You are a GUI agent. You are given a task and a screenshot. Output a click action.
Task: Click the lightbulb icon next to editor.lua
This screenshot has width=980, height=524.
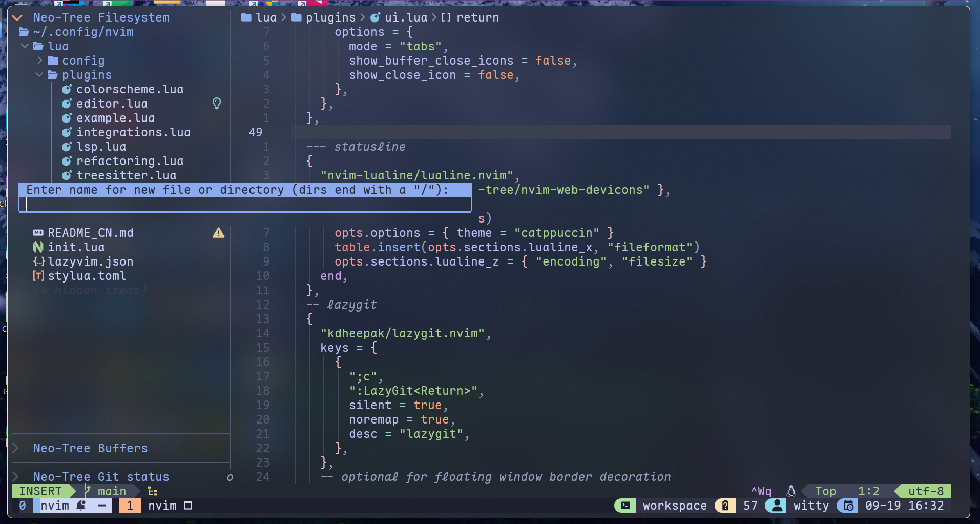[217, 104]
